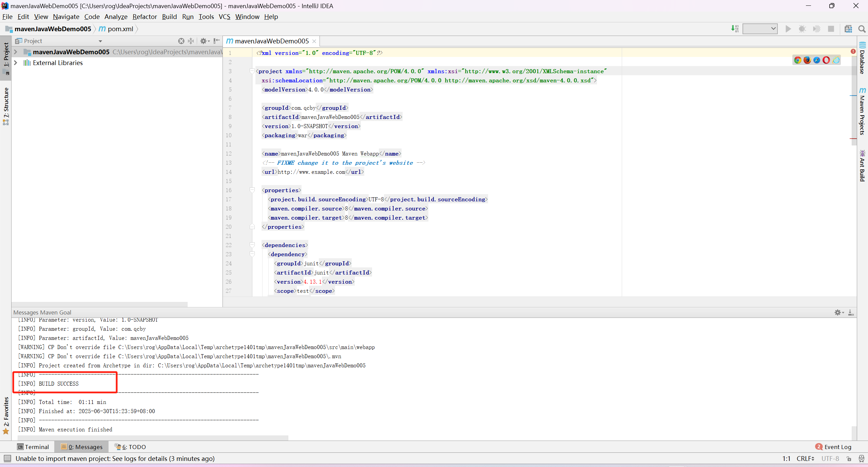The height and width of the screenshot is (467, 868).
Task: Expand the External Libraries node
Action: pyautogui.click(x=16, y=63)
